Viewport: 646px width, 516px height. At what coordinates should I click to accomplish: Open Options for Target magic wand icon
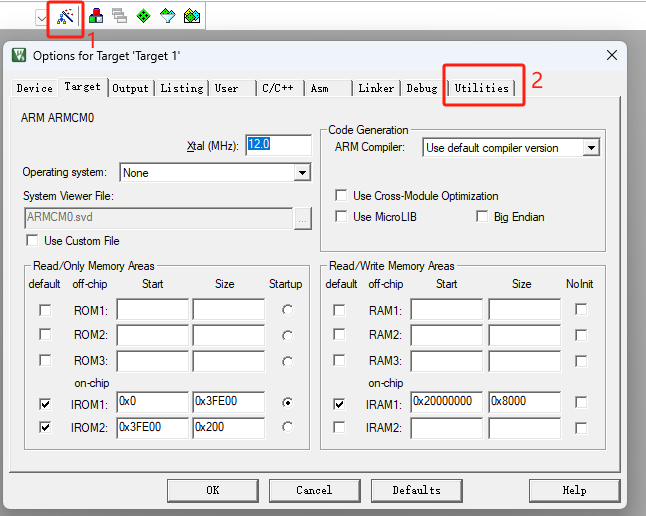(65, 16)
